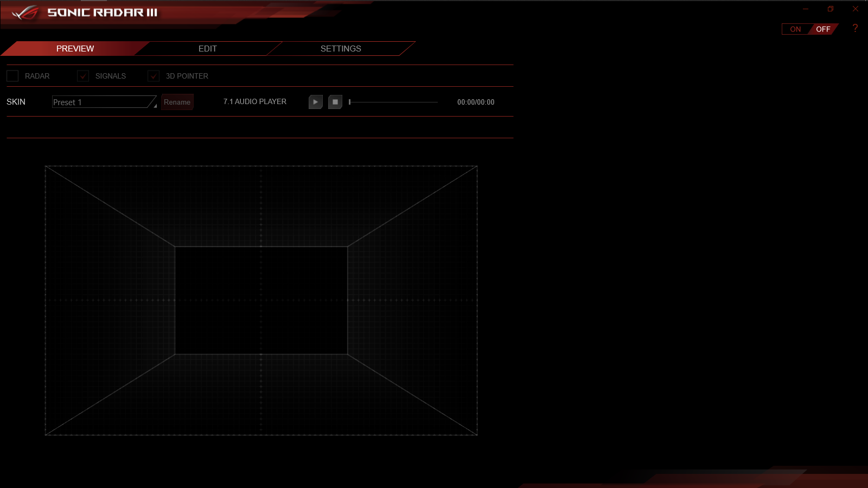This screenshot has width=868, height=488.
Task: Restore down the Sonic Radar window
Action: pyautogui.click(x=831, y=9)
